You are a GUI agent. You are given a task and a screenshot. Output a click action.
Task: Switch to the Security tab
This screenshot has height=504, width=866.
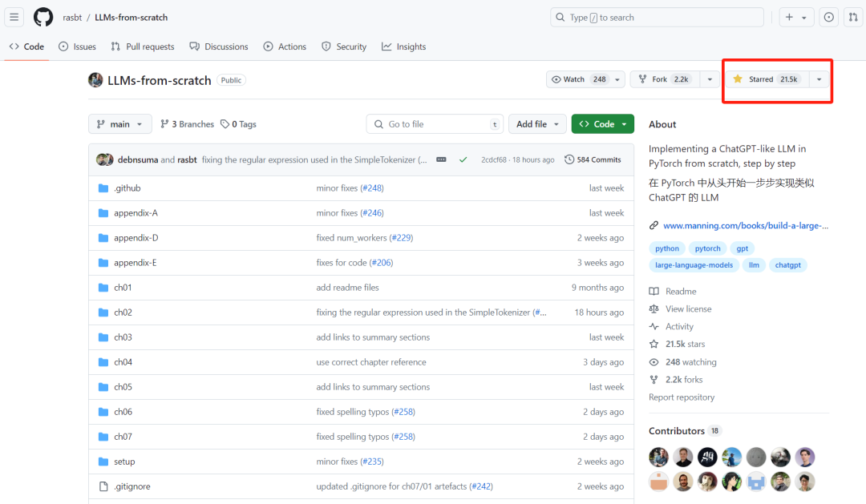click(344, 47)
